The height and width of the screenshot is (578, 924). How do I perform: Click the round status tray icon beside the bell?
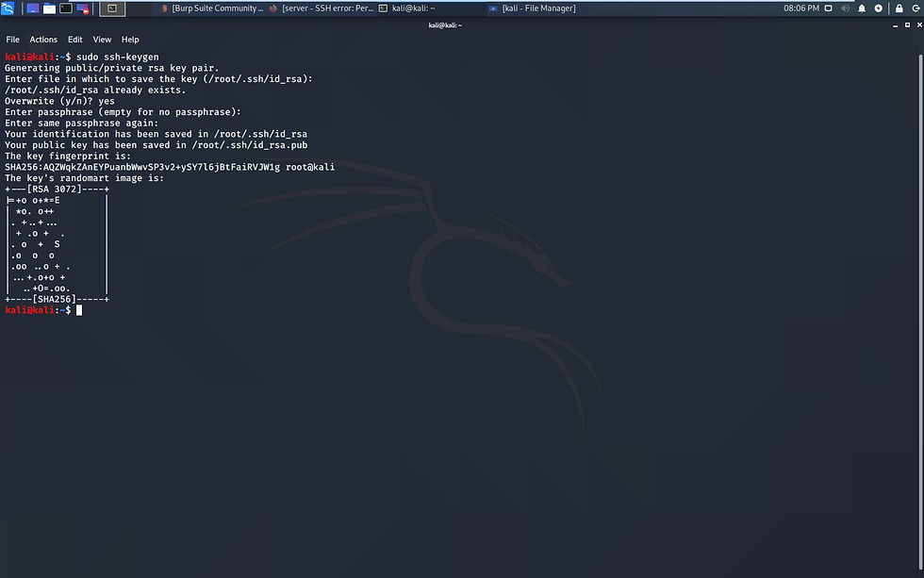pyautogui.click(x=878, y=8)
